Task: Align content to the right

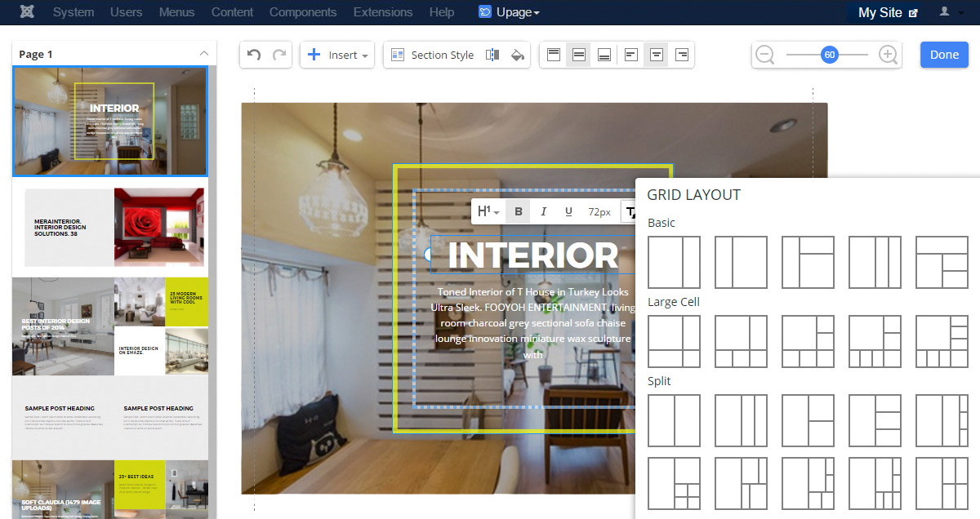Action: [x=681, y=55]
